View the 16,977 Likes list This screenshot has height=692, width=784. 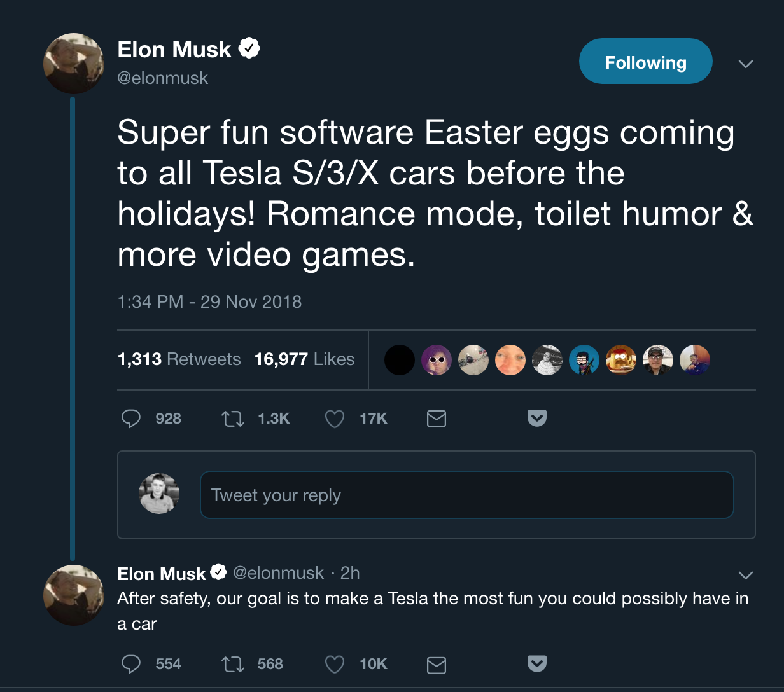(305, 359)
